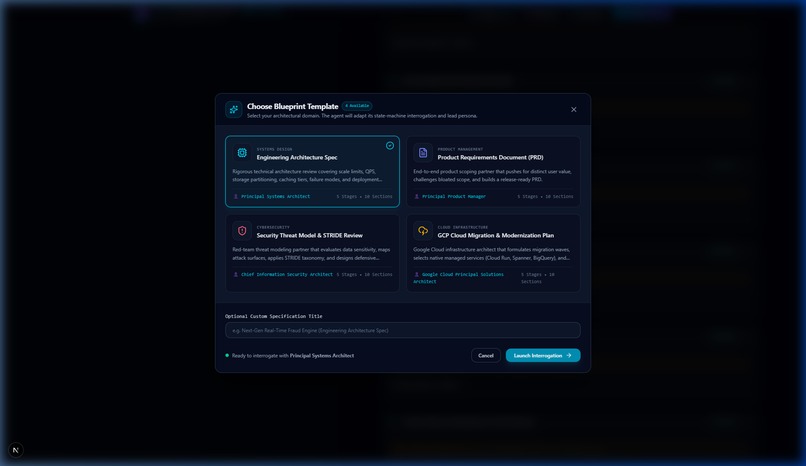Click the '4 Available' badge
Image resolution: width=806 pixels, height=466 pixels.
(x=357, y=106)
